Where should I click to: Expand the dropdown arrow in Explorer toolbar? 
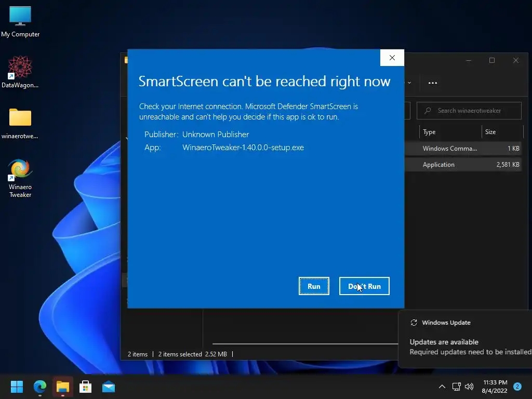pyautogui.click(x=409, y=83)
